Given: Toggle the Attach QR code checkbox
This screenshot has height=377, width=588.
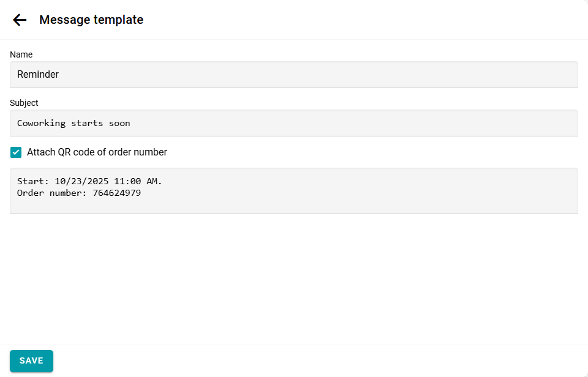Looking at the screenshot, I should [16, 152].
